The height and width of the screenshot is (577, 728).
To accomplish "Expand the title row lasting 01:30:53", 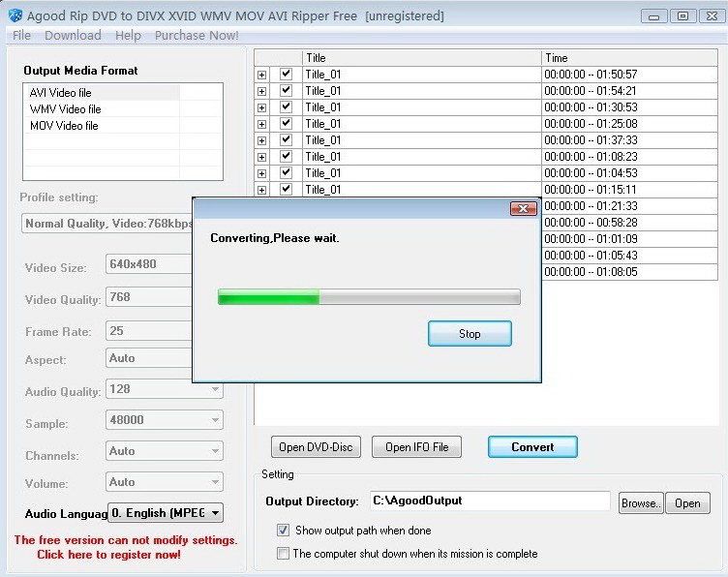I will [261, 107].
